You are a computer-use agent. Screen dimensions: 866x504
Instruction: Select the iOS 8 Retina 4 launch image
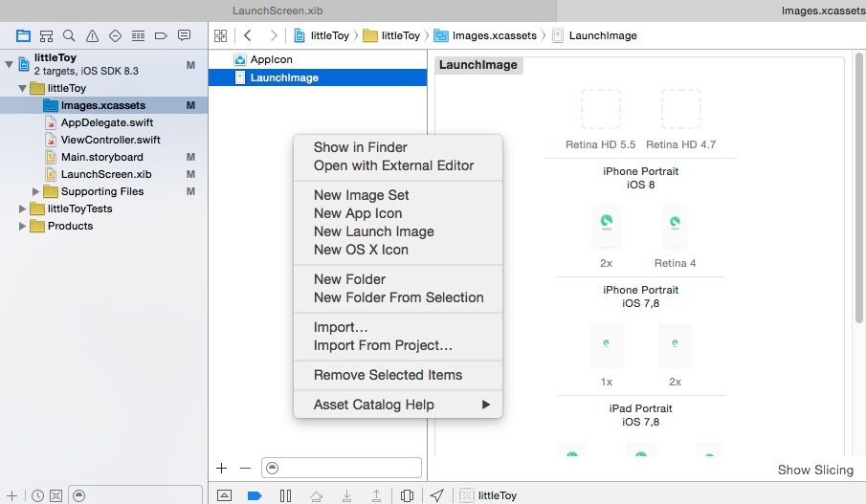(675, 228)
